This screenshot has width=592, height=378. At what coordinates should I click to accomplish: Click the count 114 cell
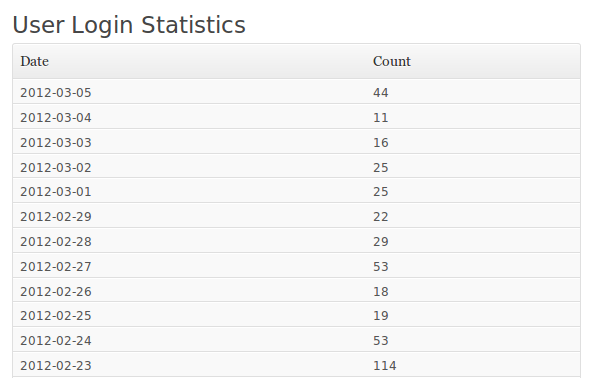point(384,365)
